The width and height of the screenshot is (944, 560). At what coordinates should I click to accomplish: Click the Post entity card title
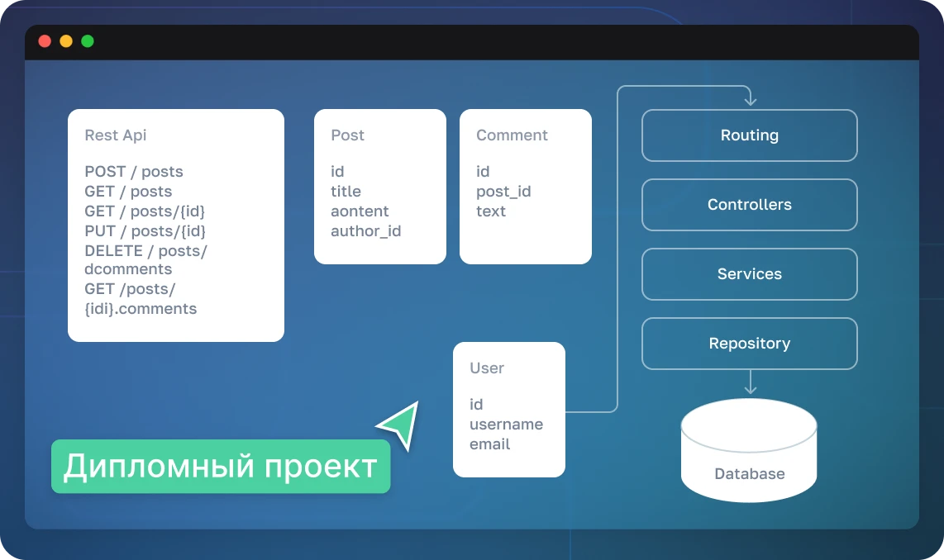347,135
